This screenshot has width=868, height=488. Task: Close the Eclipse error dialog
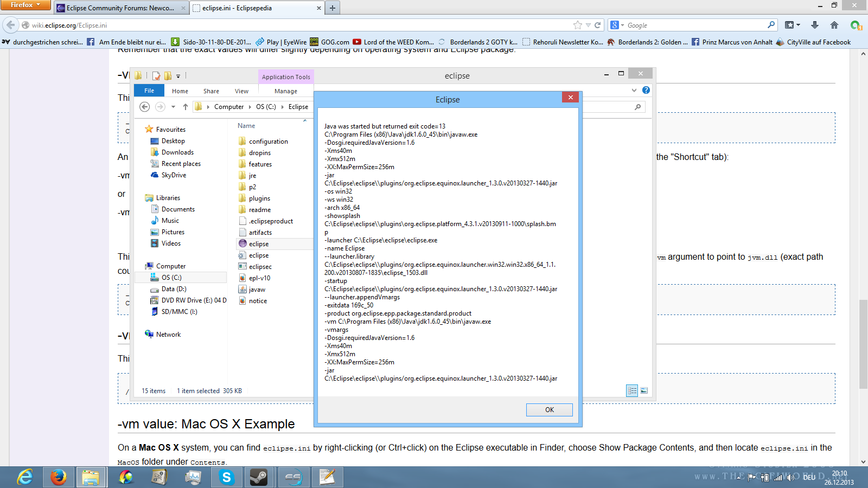(570, 97)
